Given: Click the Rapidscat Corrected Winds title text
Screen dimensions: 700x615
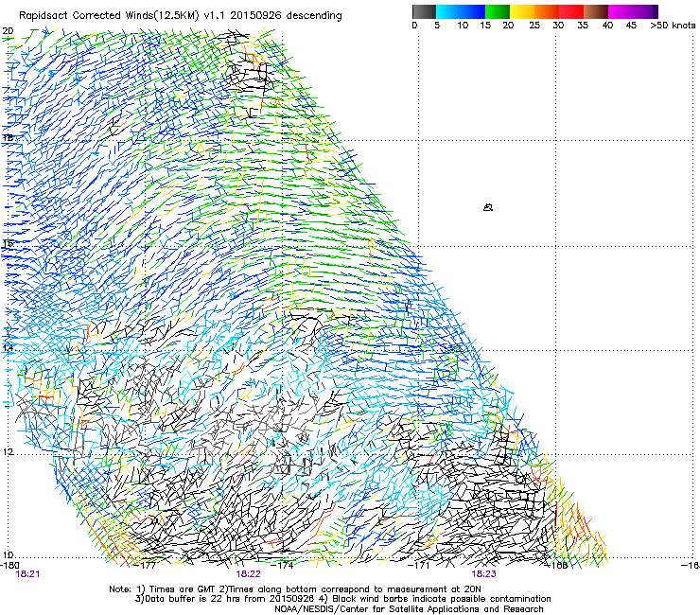Looking at the screenshot, I should [x=181, y=15].
